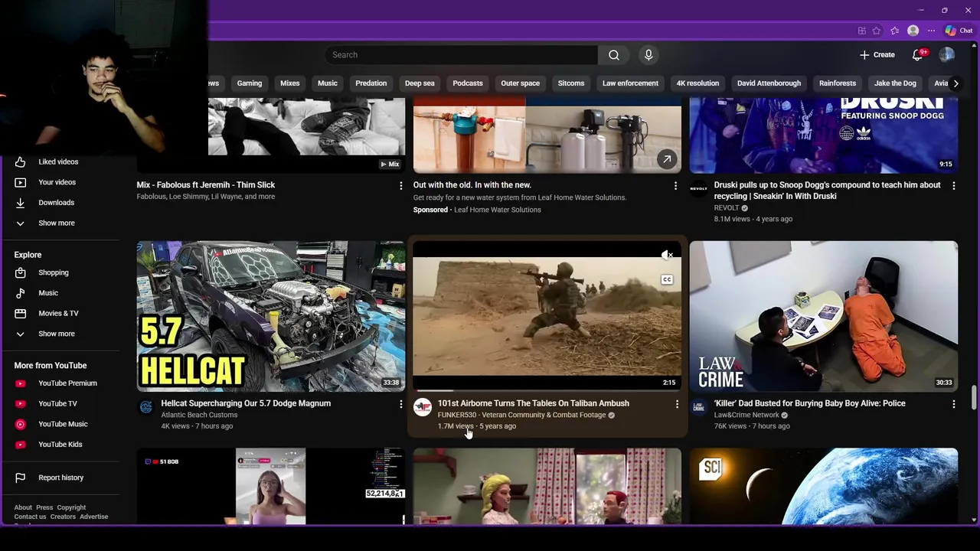Open Law & Crime video thumbnail
980x551 pixels.
point(823,316)
